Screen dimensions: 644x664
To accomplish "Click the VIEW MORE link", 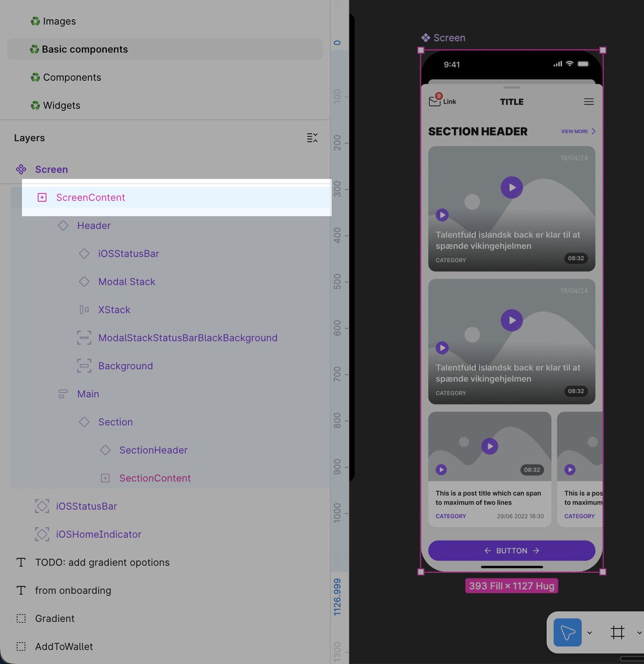I will 578,132.
